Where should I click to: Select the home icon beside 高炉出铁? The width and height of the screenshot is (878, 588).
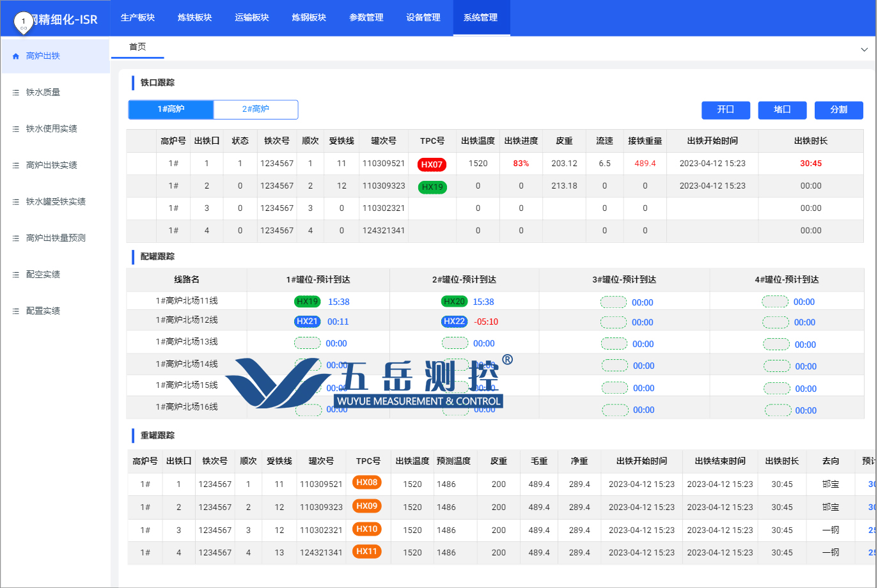(15, 56)
